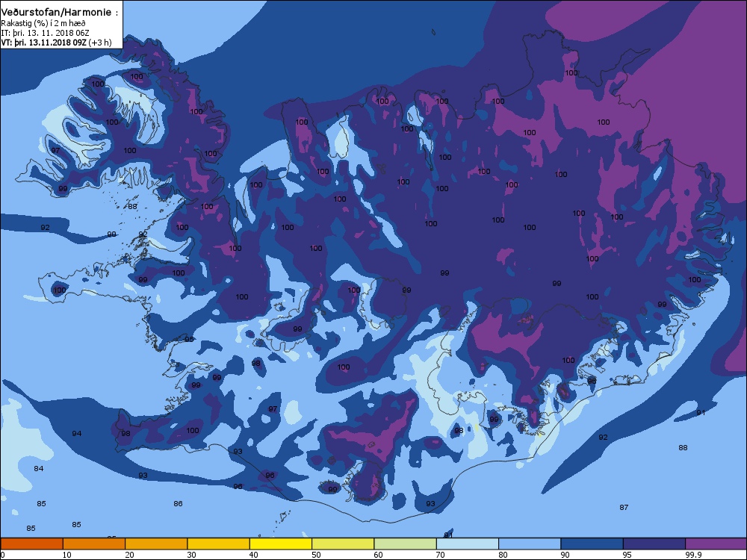
Task: Click legend tick label 60
Action: [378, 555]
